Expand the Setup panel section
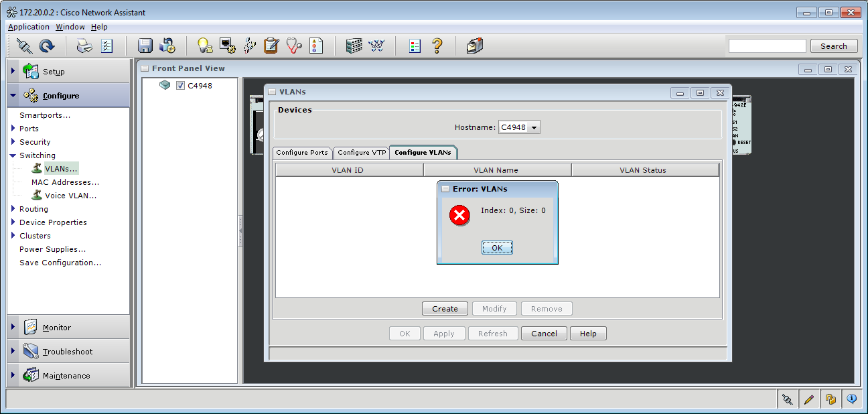 (13, 71)
